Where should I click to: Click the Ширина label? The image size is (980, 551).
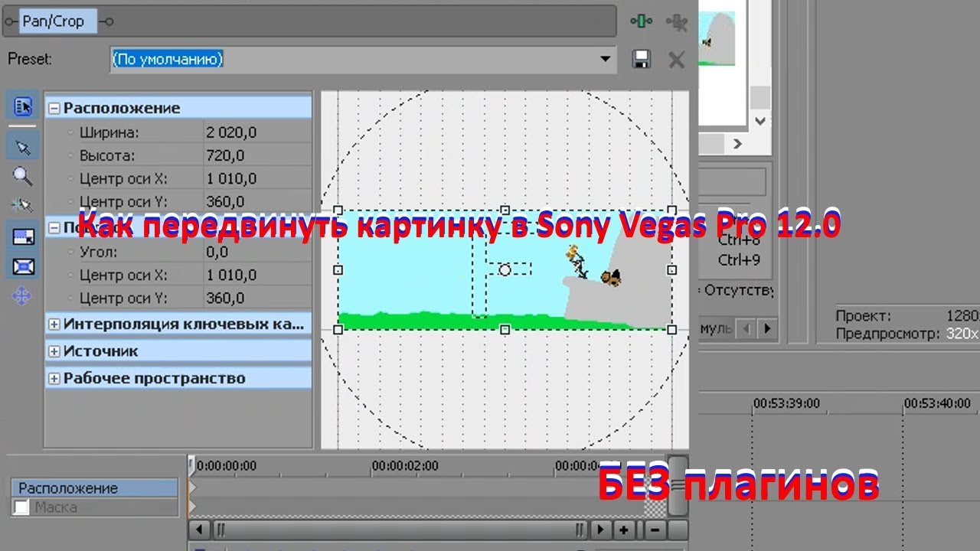click(109, 132)
